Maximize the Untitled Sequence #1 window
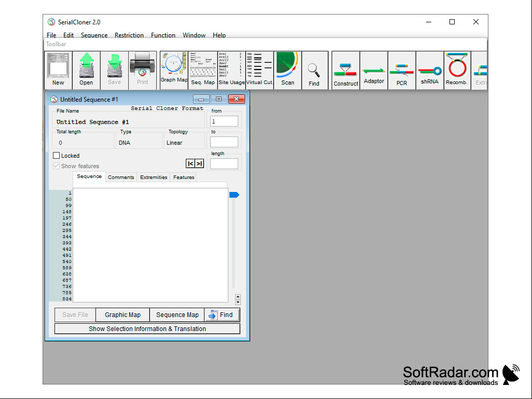Viewport: 532px width, 399px height. click(219, 99)
